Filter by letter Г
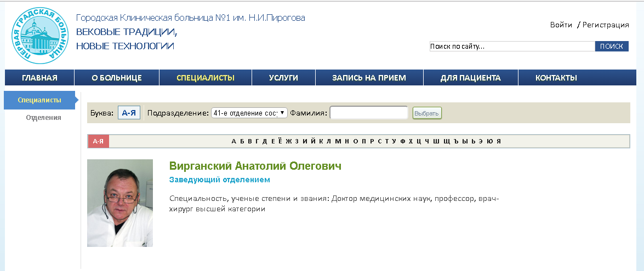This screenshot has width=644, height=271. [x=258, y=141]
